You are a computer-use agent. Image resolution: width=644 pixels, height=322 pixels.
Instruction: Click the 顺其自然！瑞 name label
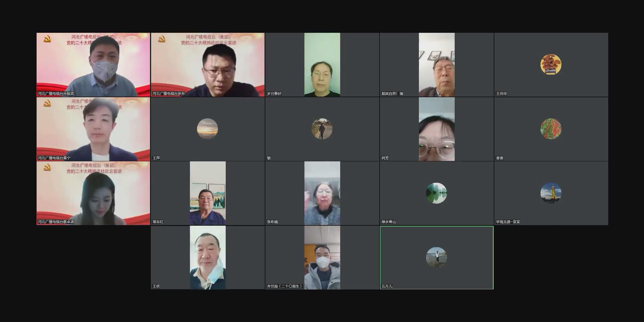[x=392, y=94]
